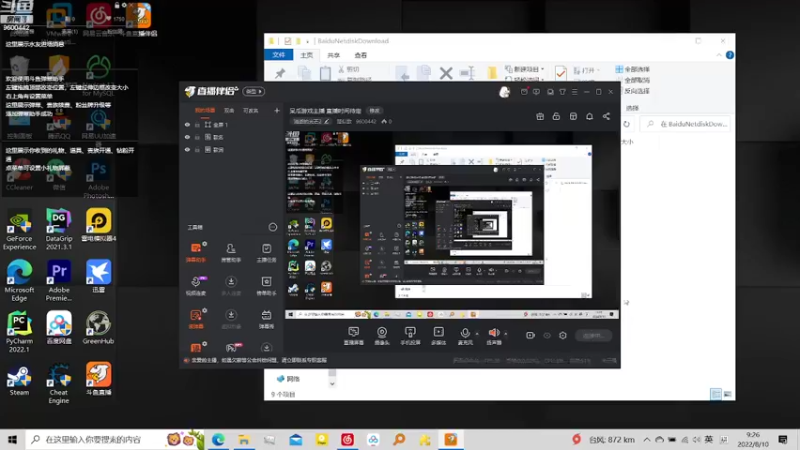The image size is (800, 450).
Task: Click the BaiduNetdiskDownload search box
Action: (x=686, y=124)
